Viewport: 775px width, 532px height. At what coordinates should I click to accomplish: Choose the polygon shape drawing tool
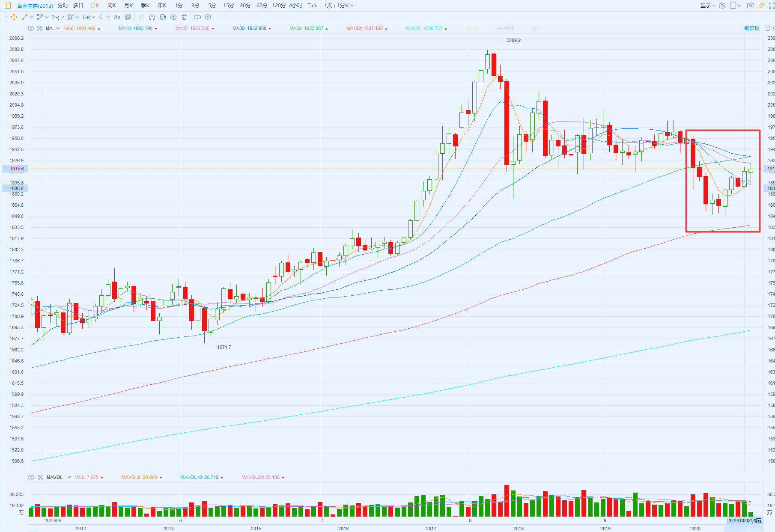click(x=40, y=17)
